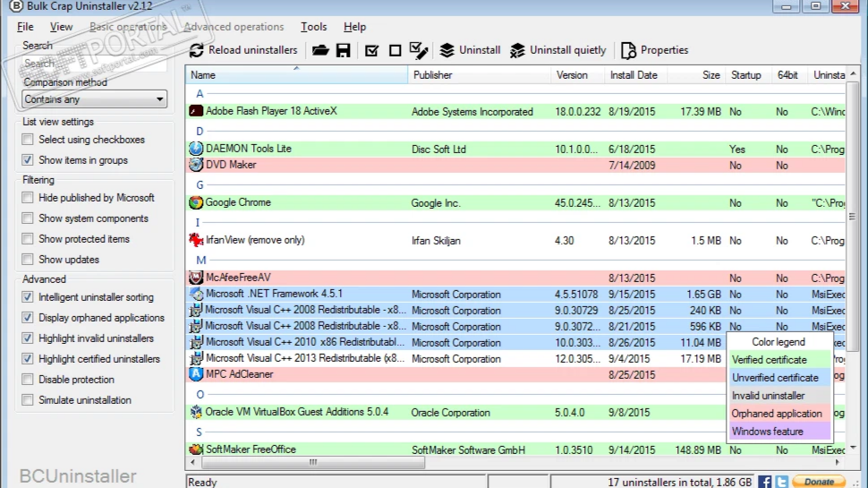Click the Oracle VM VirtualBox icon
Image resolution: width=868 pixels, height=488 pixels.
[x=195, y=412]
